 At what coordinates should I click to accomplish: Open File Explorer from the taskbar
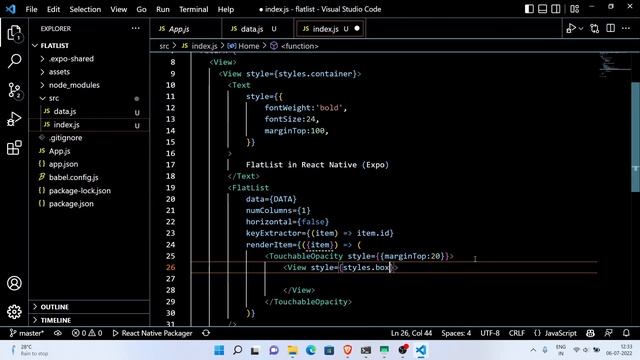(x=293, y=350)
